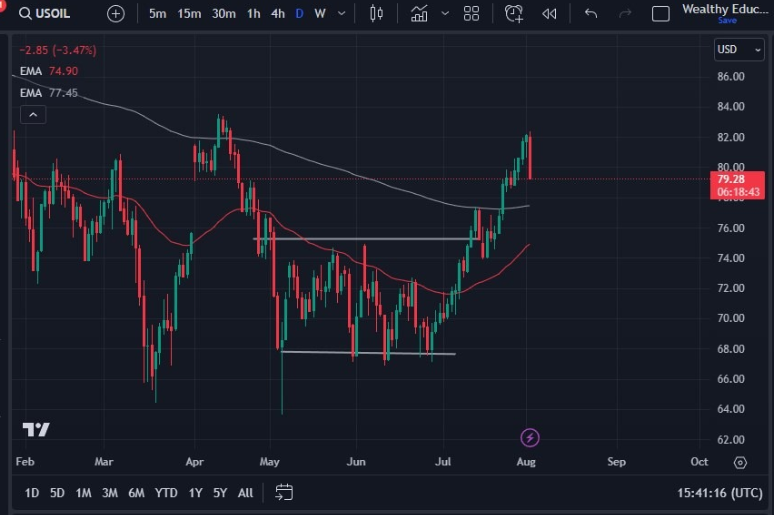The width and height of the screenshot is (774, 515).
Task: Click the purple lightning event marker
Action: coord(530,437)
